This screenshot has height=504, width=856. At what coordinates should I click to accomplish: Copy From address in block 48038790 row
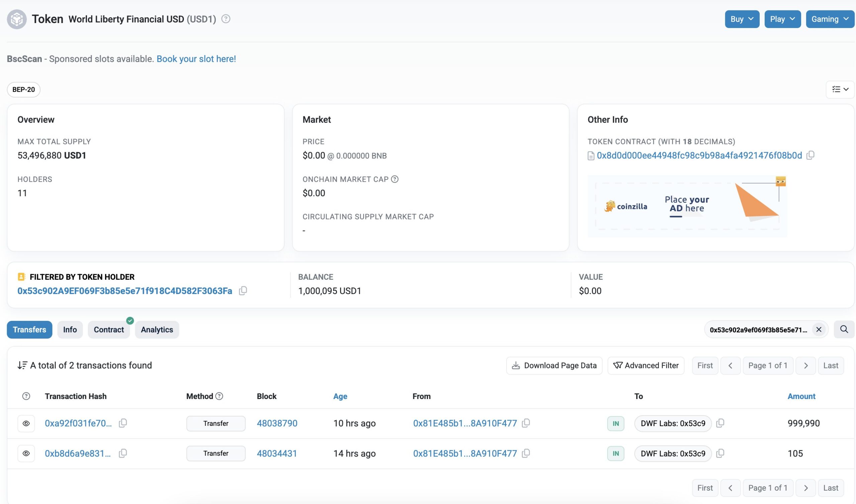coord(526,423)
